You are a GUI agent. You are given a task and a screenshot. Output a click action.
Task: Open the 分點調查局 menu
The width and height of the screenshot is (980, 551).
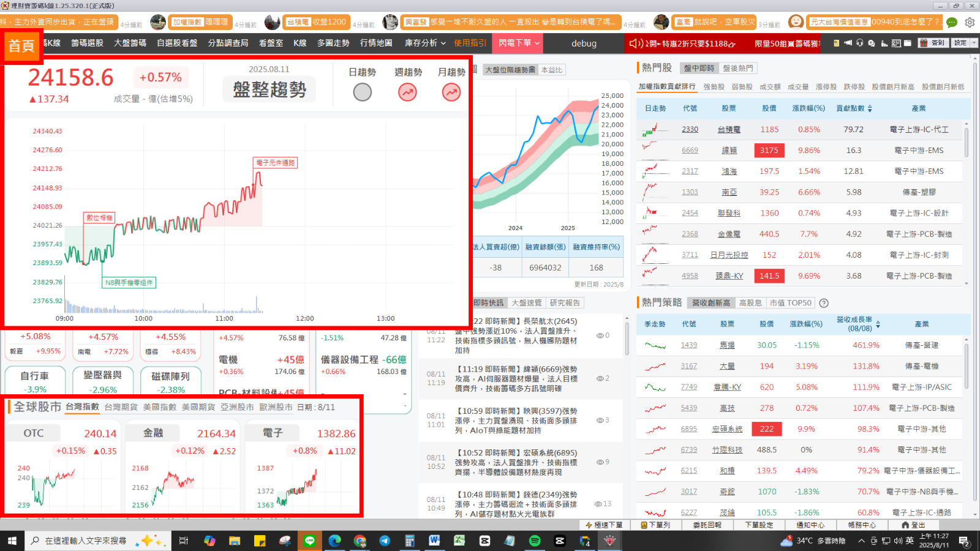(228, 43)
